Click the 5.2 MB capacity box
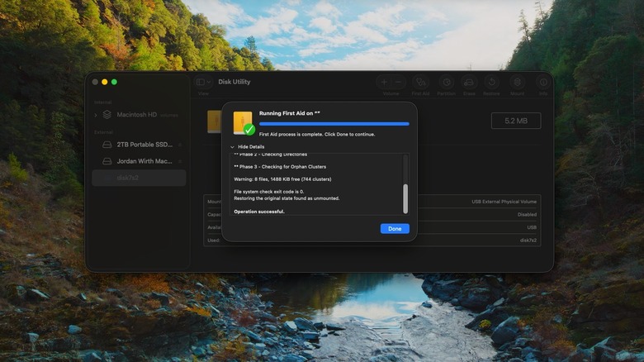Viewport: 644px width, 362px height. [516, 121]
